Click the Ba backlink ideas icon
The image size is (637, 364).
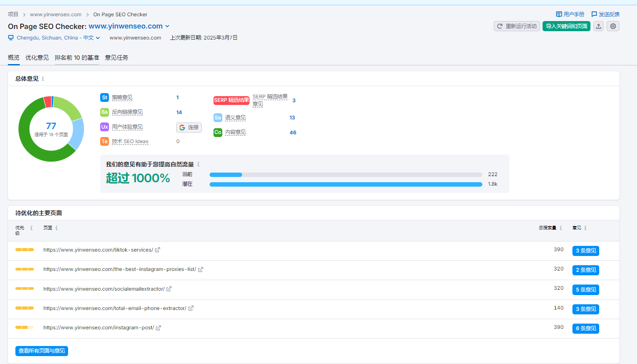(105, 112)
